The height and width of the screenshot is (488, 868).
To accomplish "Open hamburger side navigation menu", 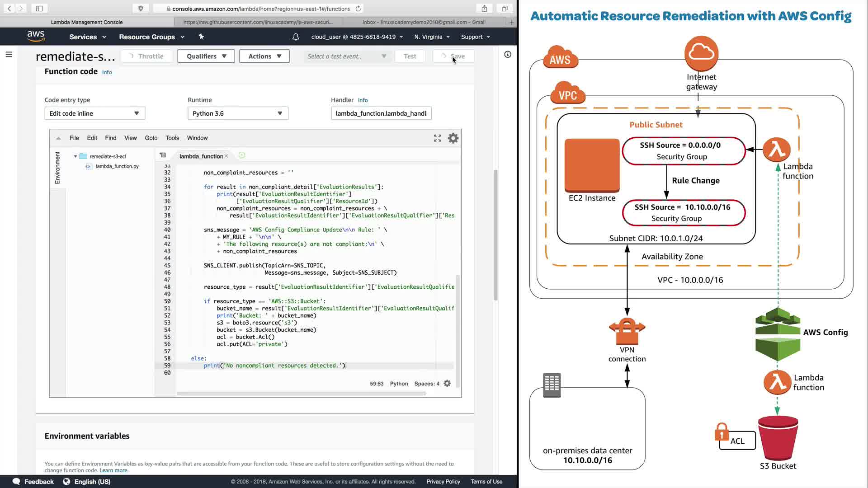I will (x=9, y=55).
